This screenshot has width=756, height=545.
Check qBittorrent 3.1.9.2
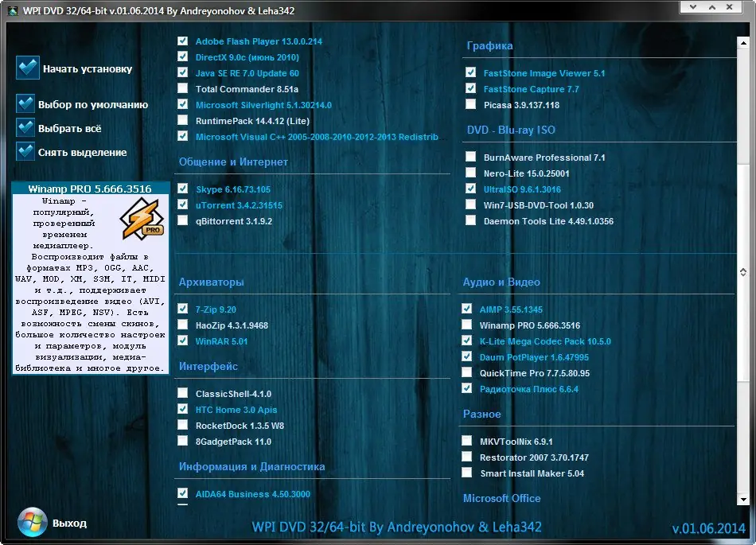point(183,220)
